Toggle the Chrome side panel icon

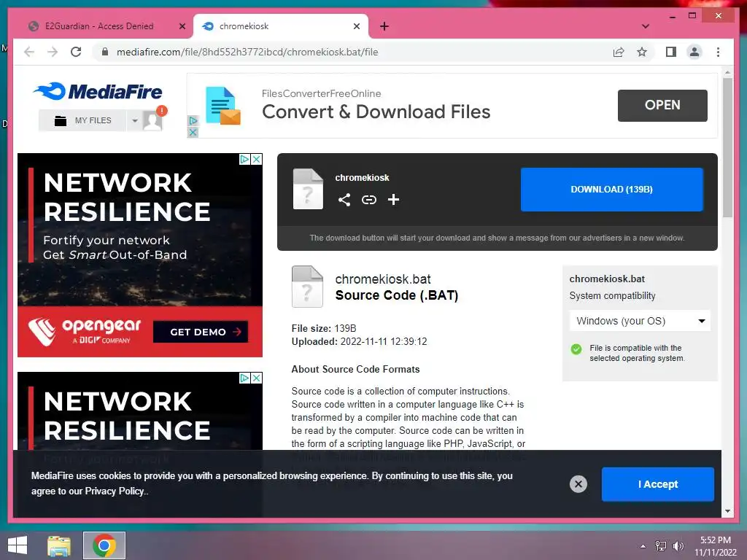671,52
